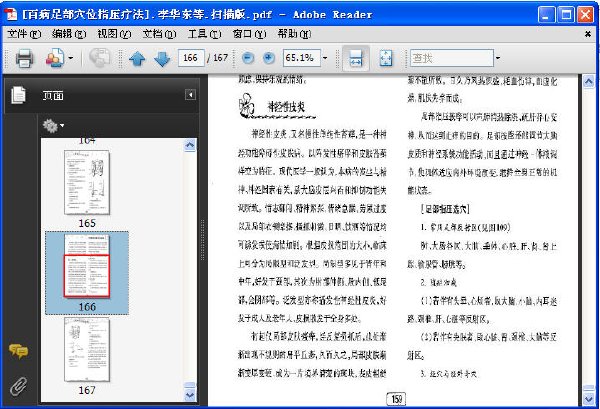The image size is (600, 409).
Task: Select page 167 thumbnail
Action: [x=87, y=349]
